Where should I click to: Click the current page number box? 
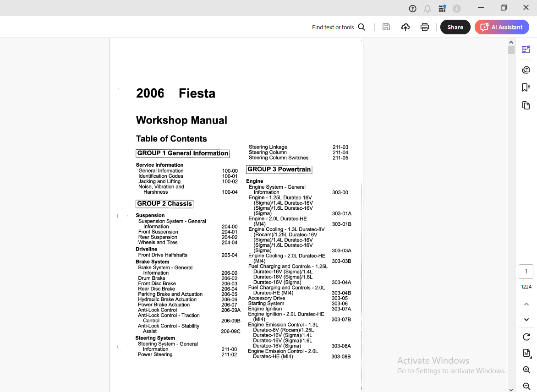point(526,272)
